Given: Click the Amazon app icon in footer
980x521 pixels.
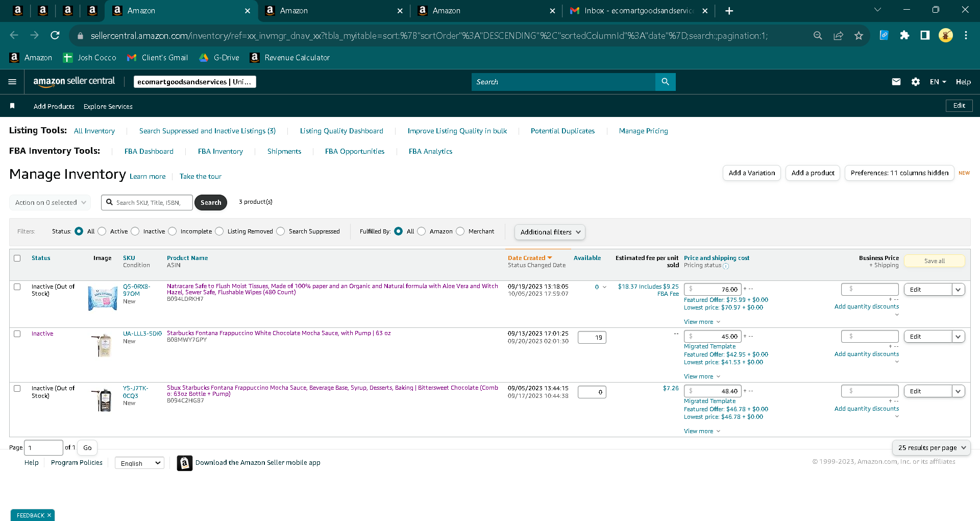Looking at the screenshot, I should tap(185, 463).
